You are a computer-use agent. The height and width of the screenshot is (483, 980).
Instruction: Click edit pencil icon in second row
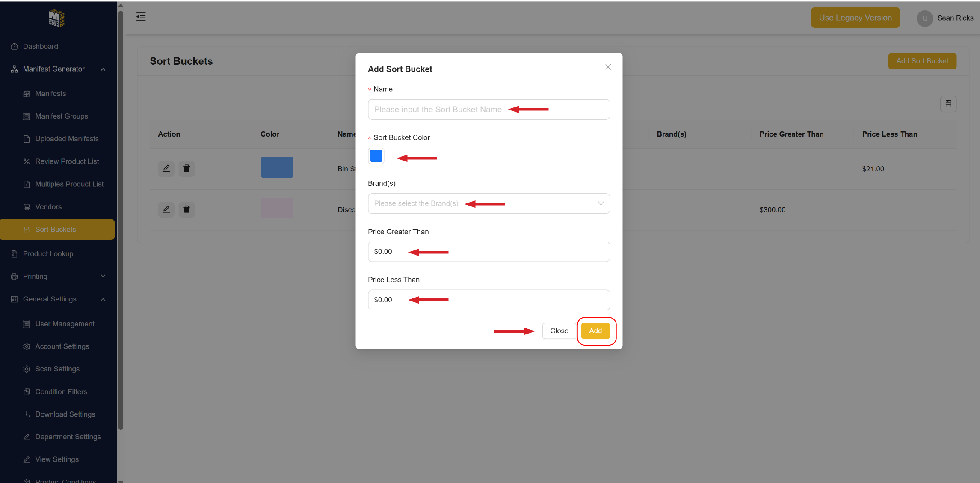[x=166, y=209]
